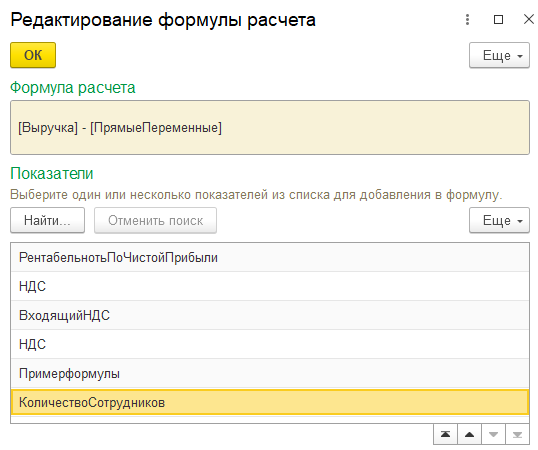This screenshot has width=538, height=450.
Task: Move selected row to the top
Action: click(x=445, y=435)
